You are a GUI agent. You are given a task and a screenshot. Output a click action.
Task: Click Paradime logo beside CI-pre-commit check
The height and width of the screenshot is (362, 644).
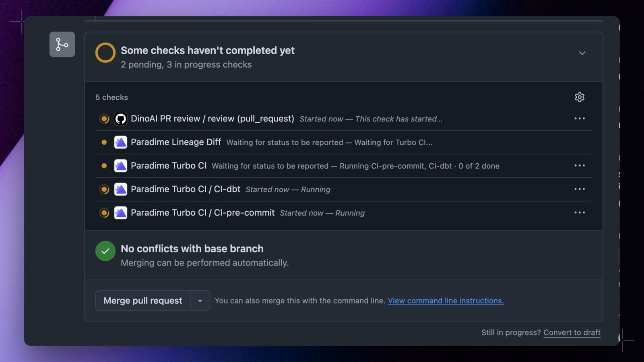(121, 213)
